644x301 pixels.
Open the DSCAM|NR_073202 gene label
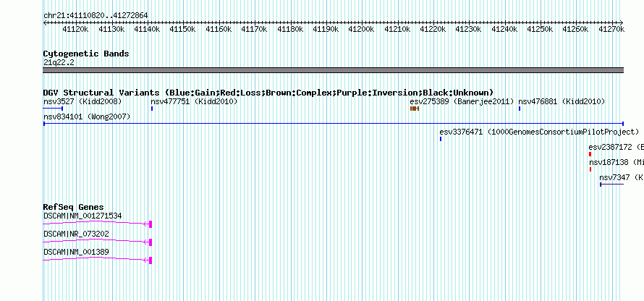[77, 234]
